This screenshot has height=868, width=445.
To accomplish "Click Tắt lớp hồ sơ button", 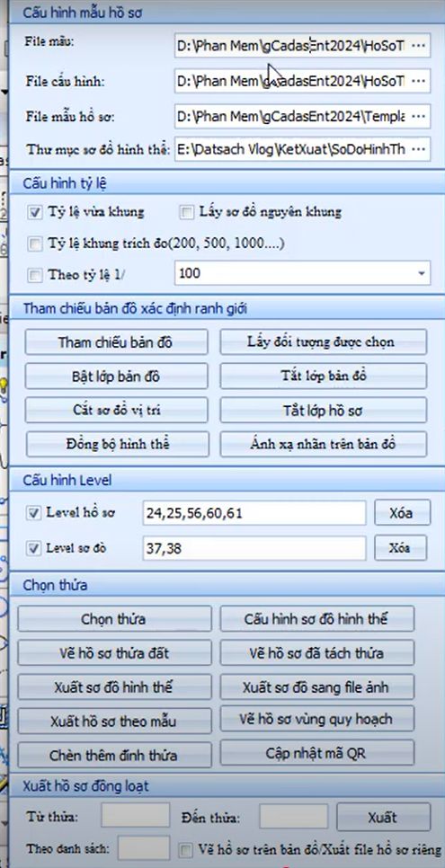I will point(323,411).
